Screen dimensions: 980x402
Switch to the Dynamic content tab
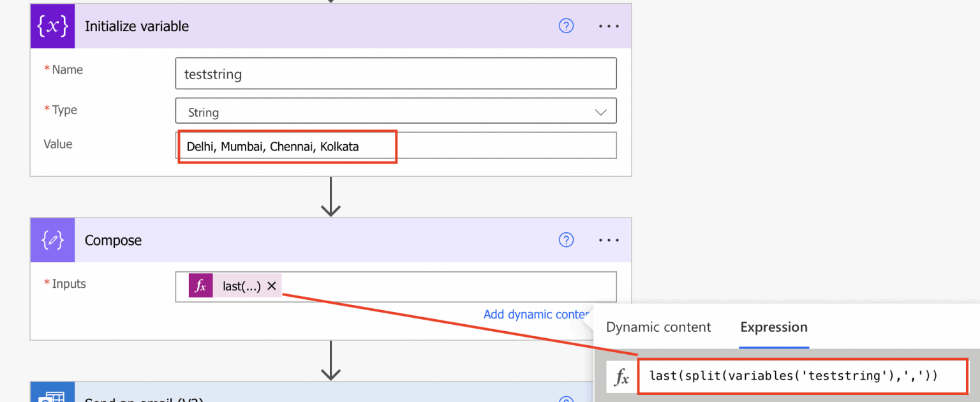[658, 327]
